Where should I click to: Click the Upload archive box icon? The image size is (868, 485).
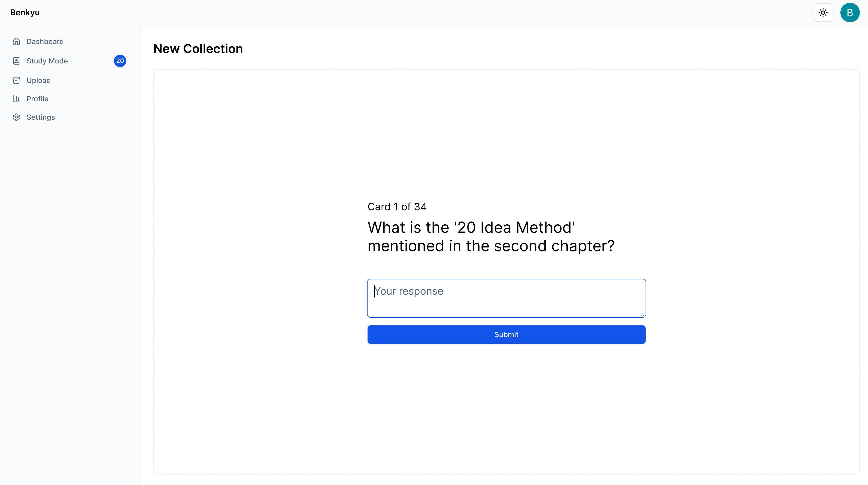pos(16,80)
